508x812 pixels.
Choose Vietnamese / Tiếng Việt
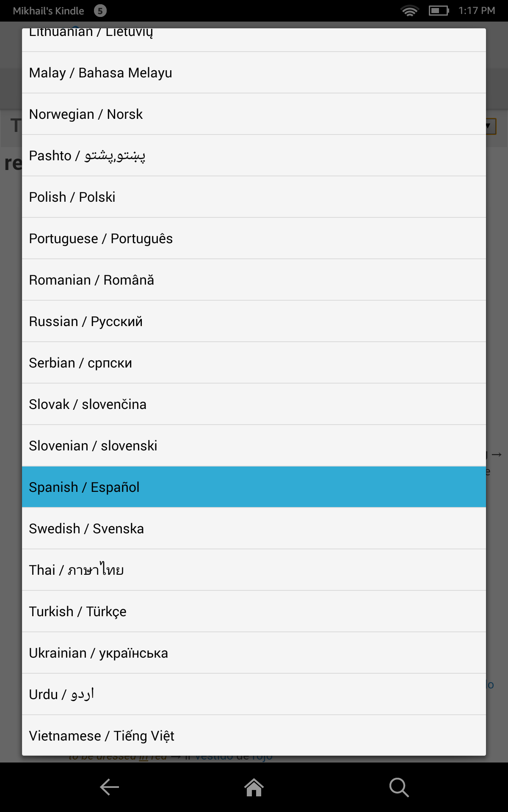(254, 736)
